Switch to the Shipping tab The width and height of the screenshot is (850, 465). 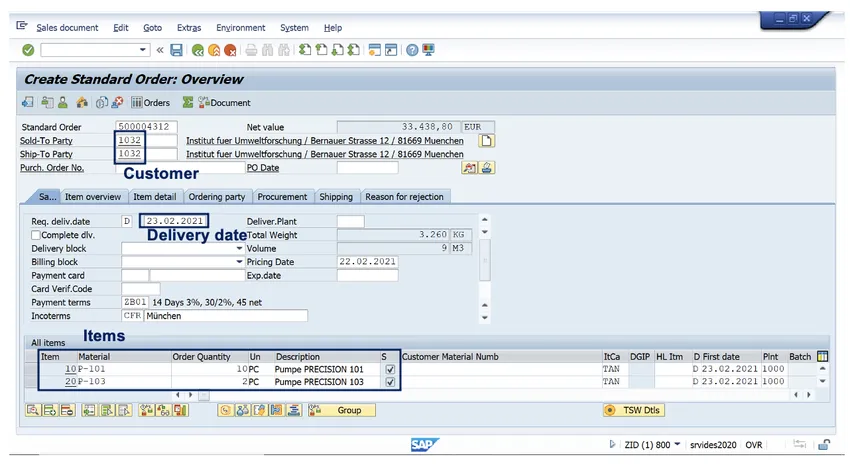pos(336,197)
